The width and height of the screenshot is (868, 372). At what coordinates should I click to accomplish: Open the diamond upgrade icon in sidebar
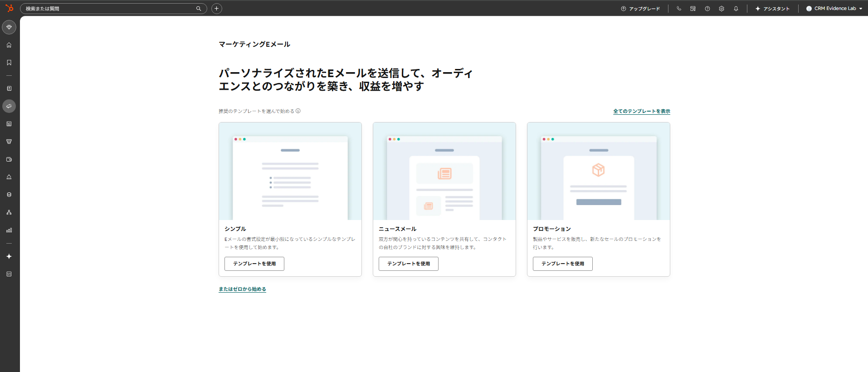[9, 27]
